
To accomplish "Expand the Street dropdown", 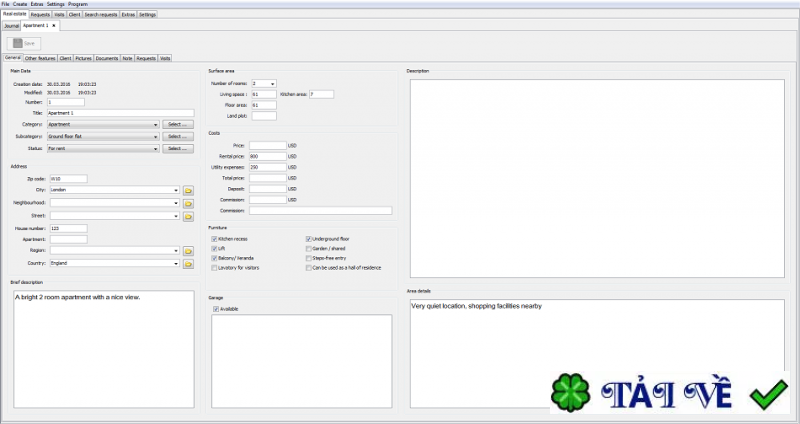I will 176,216.
